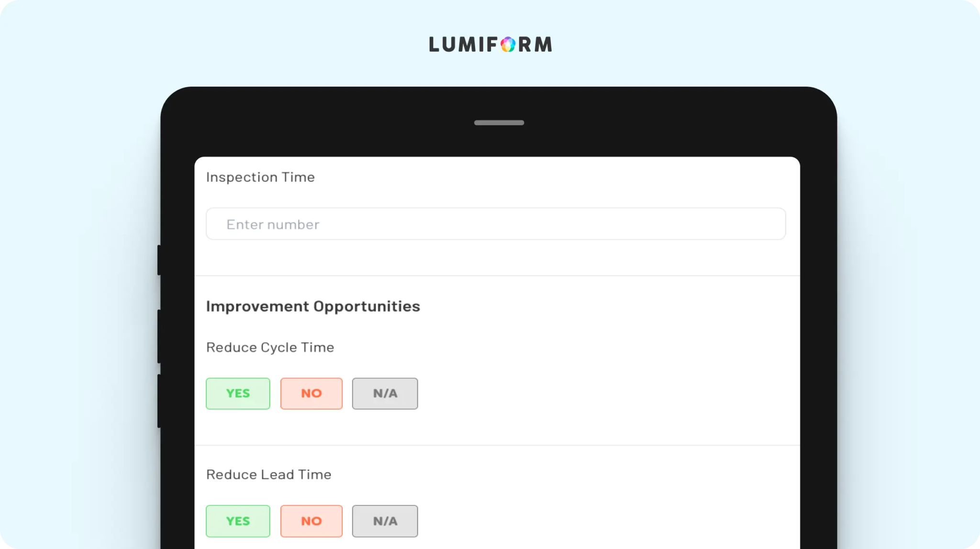
Task: Click the middle hardware button on tablet's left edge
Action: click(x=159, y=336)
